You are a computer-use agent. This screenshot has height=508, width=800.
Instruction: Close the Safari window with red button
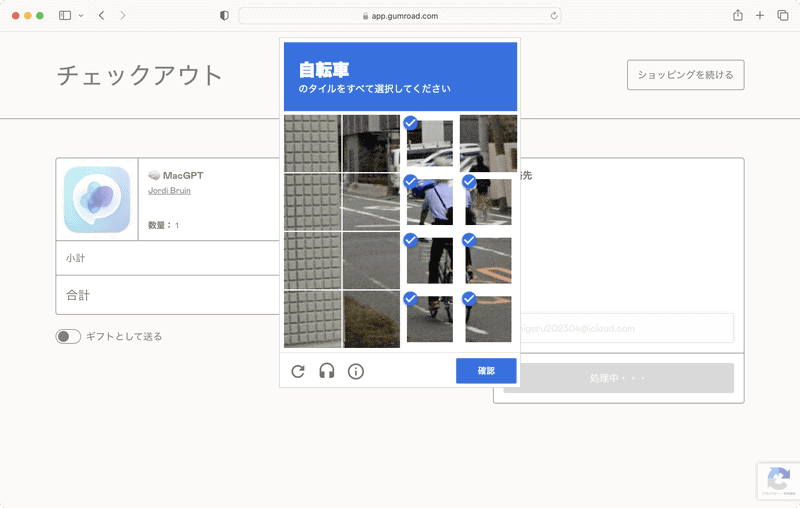point(16,16)
